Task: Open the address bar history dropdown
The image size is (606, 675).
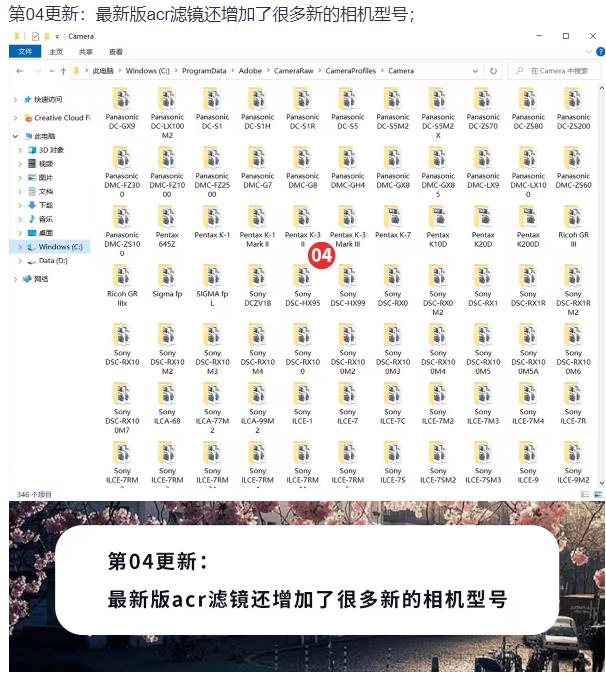Action: pos(475,71)
